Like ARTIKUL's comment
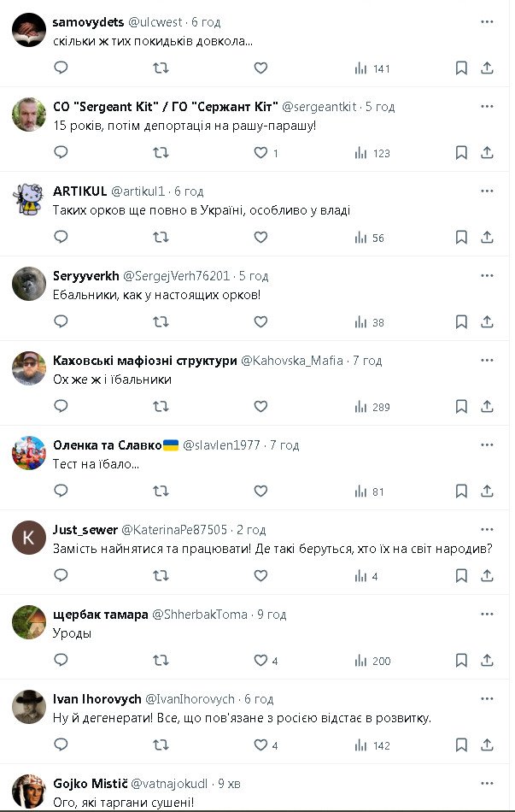Screen dimensions: 515x812 (260, 238)
